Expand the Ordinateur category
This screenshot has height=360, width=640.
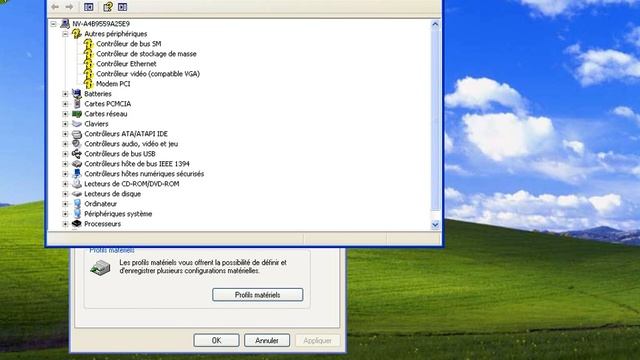[x=65, y=204]
